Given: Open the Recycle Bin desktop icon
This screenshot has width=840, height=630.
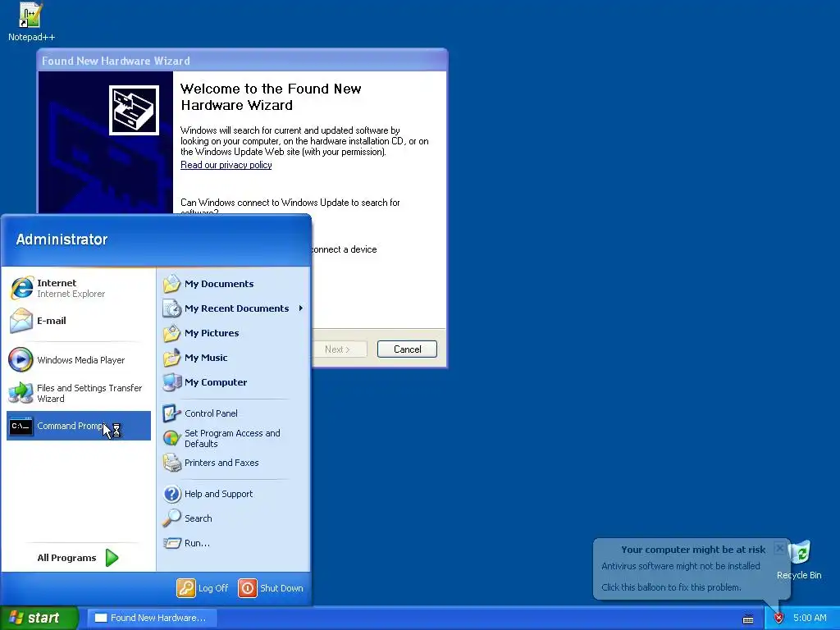Looking at the screenshot, I should point(801,553).
